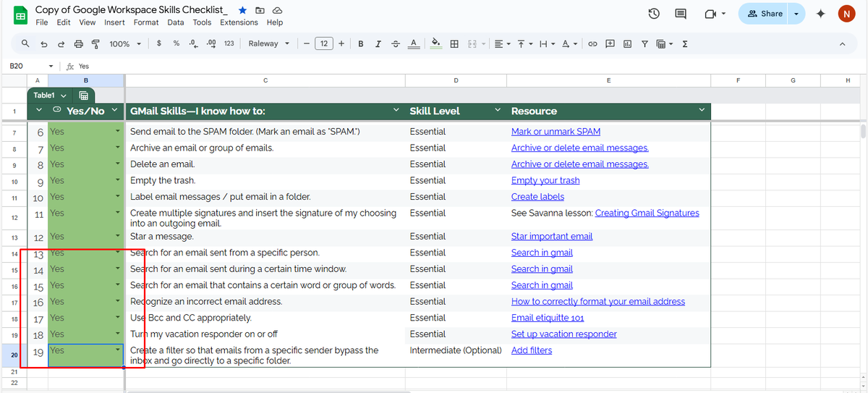This screenshot has width=868, height=393.
Task: Click the Meet video call icon
Action: (709, 14)
